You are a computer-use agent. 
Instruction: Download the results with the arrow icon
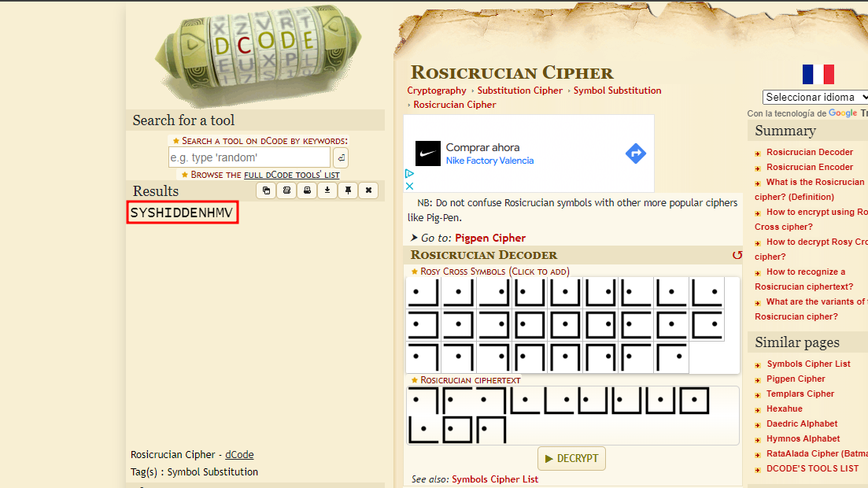point(327,190)
